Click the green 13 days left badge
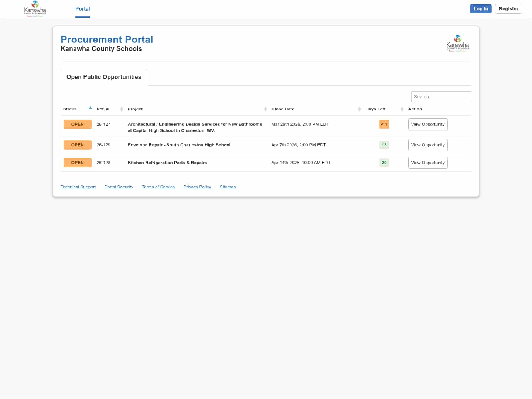Screen dimensions: 532x399 point(384,145)
